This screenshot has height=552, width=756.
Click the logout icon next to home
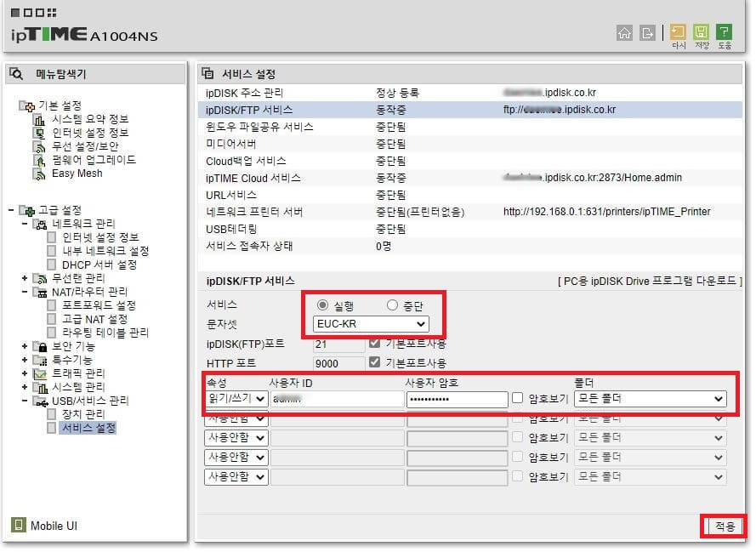click(x=647, y=30)
